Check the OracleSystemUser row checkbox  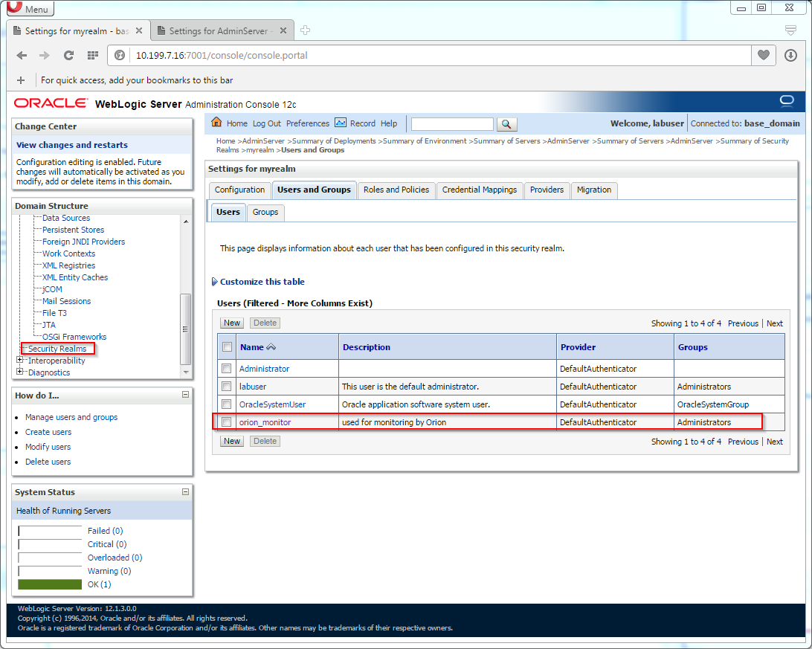pyautogui.click(x=226, y=404)
